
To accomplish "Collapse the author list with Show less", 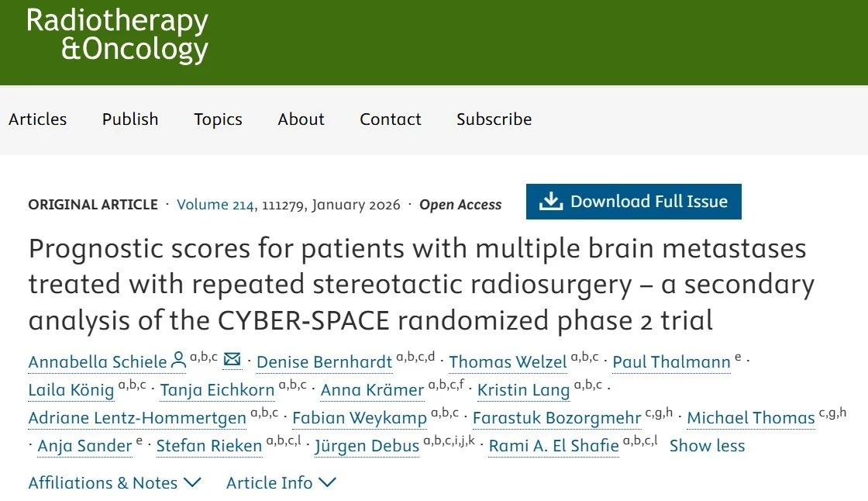I will (x=707, y=446).
